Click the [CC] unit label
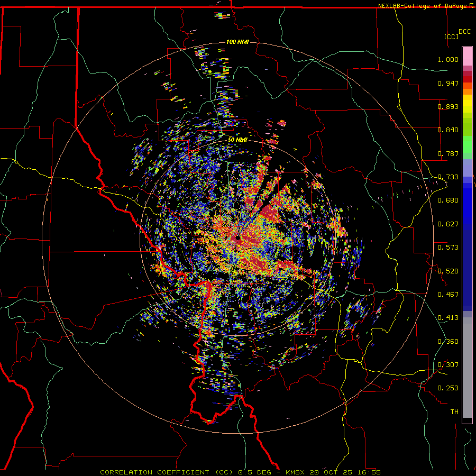 tap(452, 36)
